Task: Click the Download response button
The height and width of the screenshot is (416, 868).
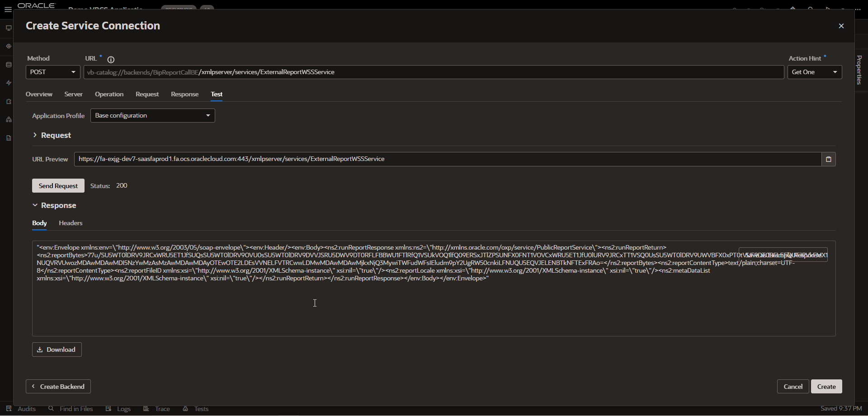Action: point(57,350)
